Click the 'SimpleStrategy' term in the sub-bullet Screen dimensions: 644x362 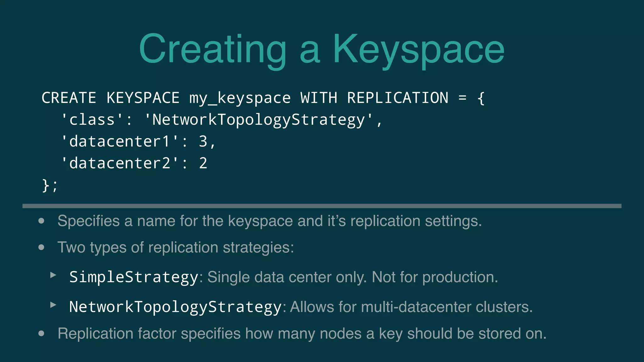click(134, 277)
